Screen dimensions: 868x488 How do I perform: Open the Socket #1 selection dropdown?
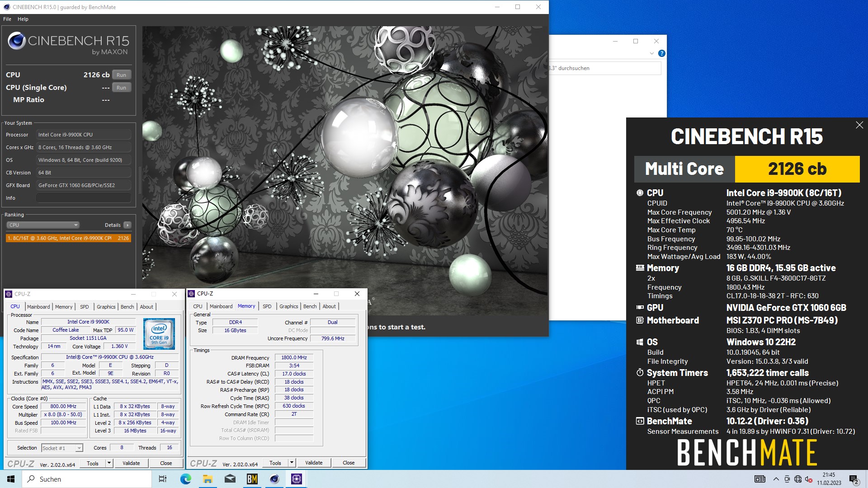click(x=62, y=448)
